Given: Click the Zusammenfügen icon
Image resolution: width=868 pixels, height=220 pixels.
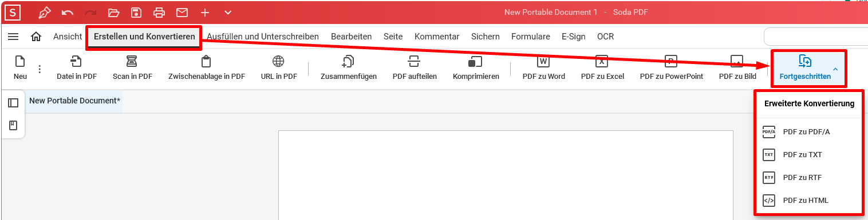Looking at the screenshot, I should [348, 62].
